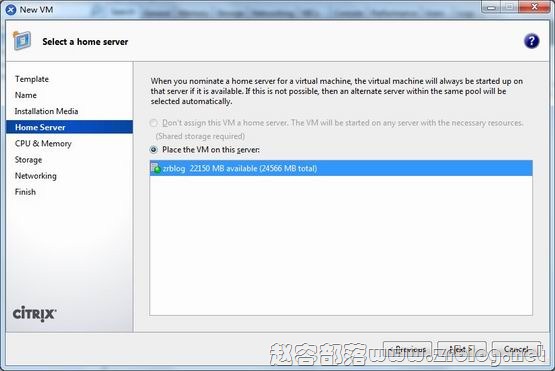Select 'Place the VM on this server'
The width and height of the screenshot is (555, 371).
click(x=154, y=149)
